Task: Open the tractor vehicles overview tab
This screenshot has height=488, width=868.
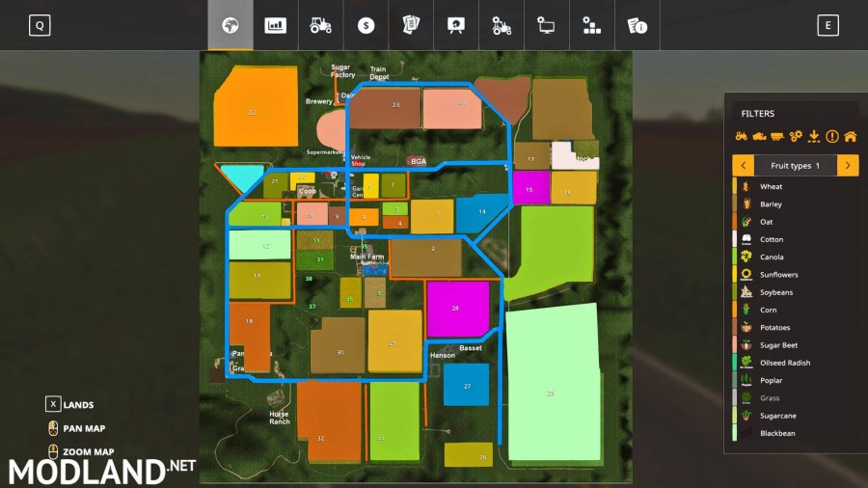Action: pyautogui.click(x=320, y=25)
